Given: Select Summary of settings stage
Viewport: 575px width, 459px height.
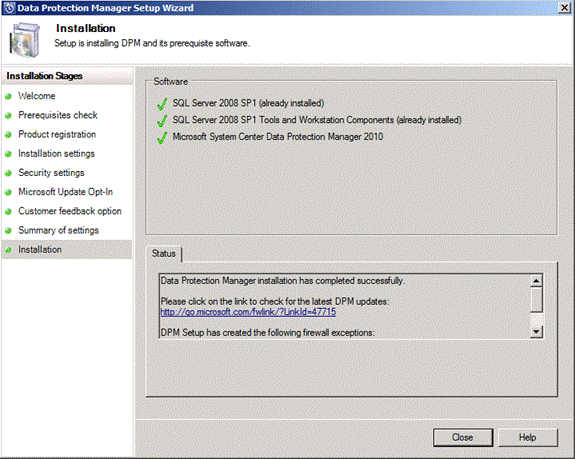Looking at the screenshot, I should click(x=59, y=230).
